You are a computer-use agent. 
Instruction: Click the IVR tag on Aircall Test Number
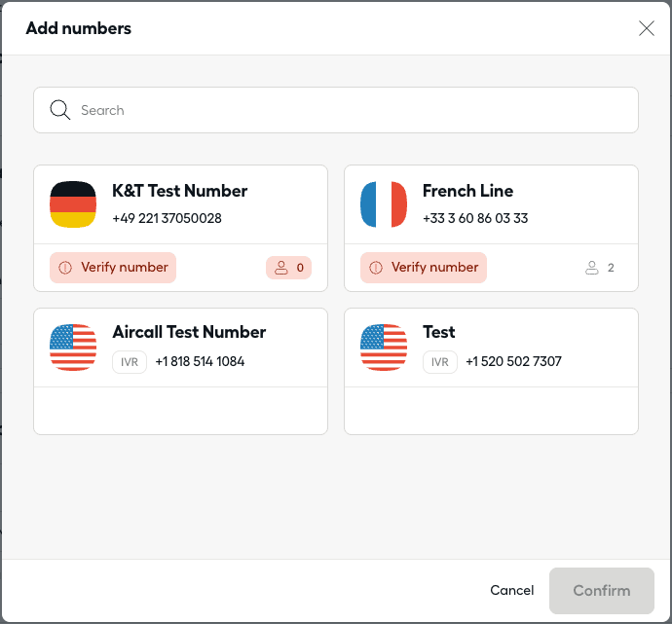coord(130,362)
